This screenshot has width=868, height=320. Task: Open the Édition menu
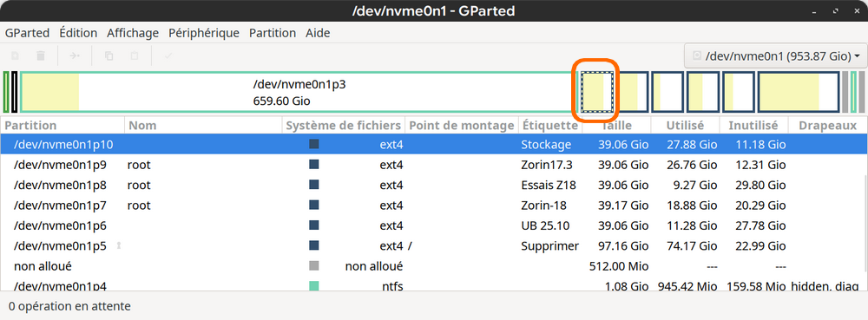click(x=78, y=33)
